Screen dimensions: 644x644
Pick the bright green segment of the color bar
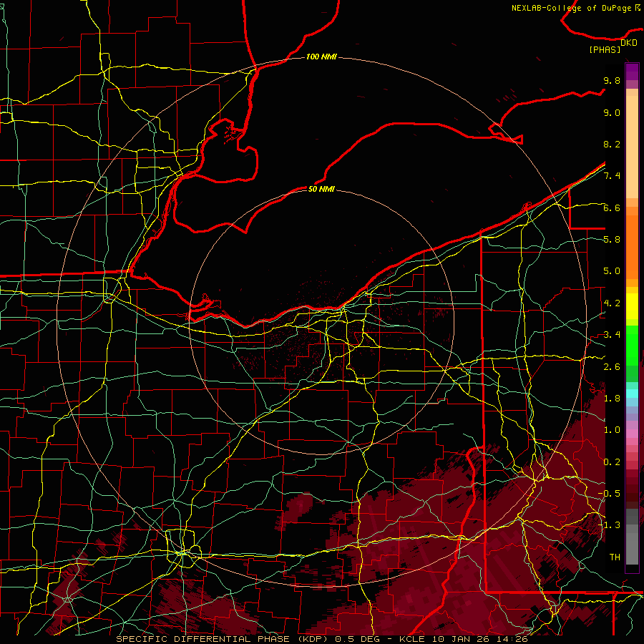pyautogui.click(x=632, y=345)
